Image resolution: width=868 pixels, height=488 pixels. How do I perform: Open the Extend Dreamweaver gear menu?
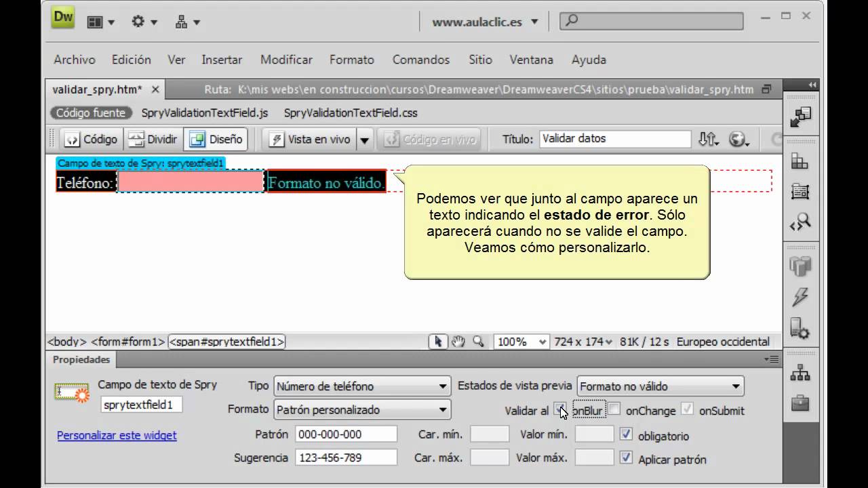144,22
